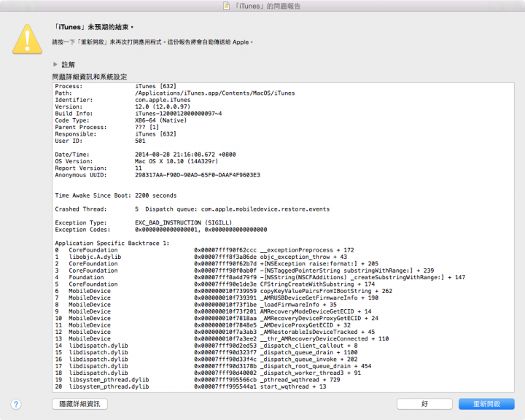525x420 pixels.
Task: Click the yellow warning triangle icon
Action: (27, 39)
